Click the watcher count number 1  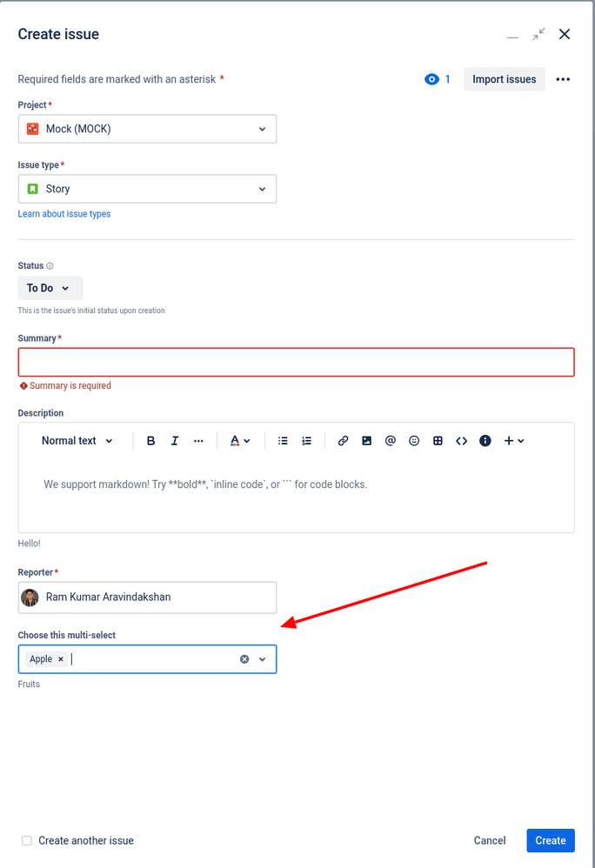(x=447, y=79)
